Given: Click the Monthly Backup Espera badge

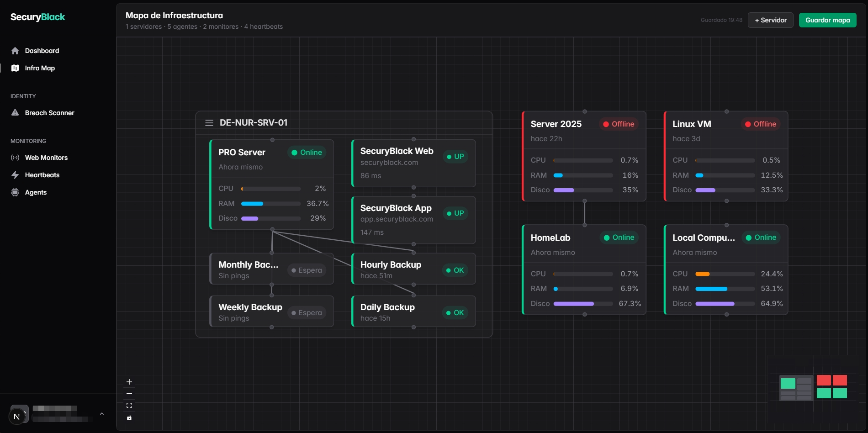Looking at the screenshot, I should click(307, 270).
